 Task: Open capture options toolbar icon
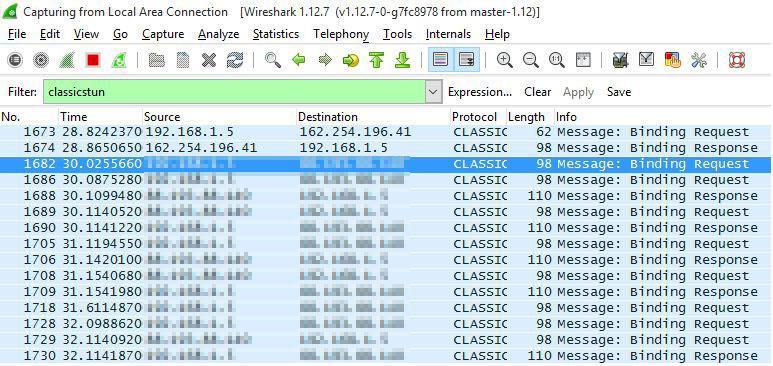click(41, 61)
